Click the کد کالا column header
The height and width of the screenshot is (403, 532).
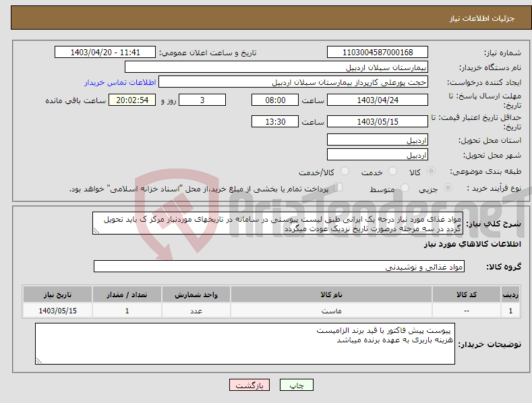(467, 294)
